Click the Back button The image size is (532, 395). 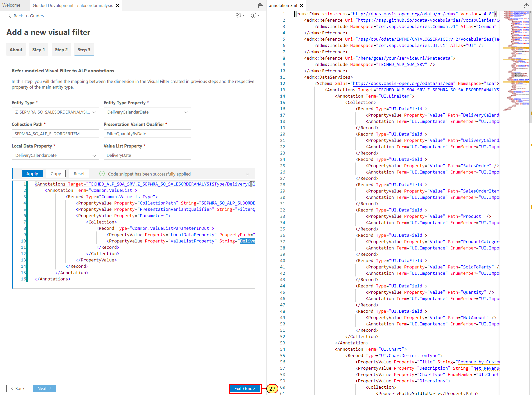coord(18,388)
